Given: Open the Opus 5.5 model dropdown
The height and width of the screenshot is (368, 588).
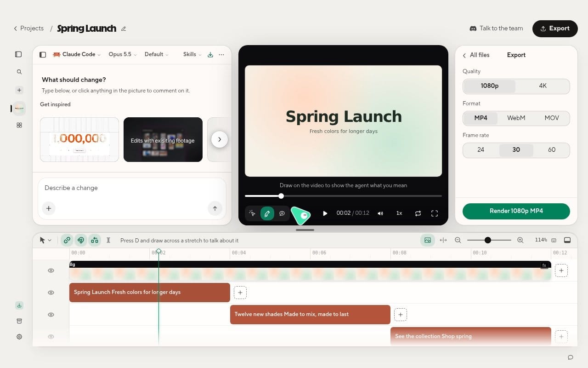Looking at the screenshot, I should [x=123, y=54].
